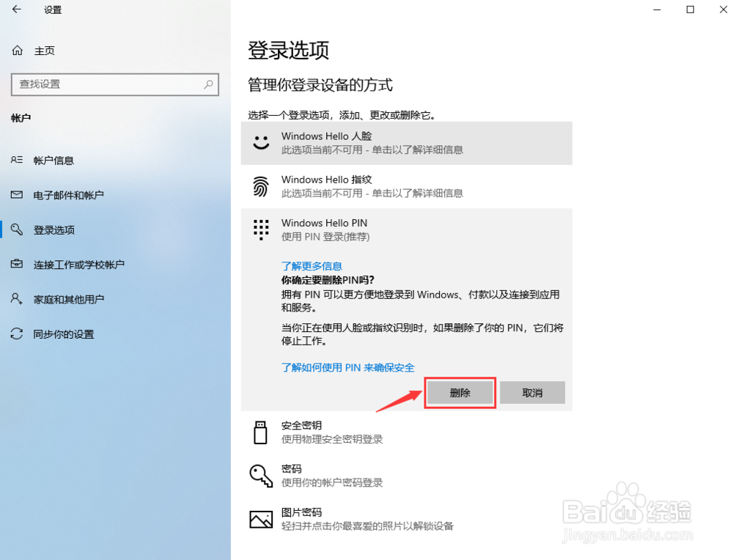This screenshot has height=560, width=733.
Task: Click the fingerprint icon for Windows Hello 指纹
Action: (261, 186)
